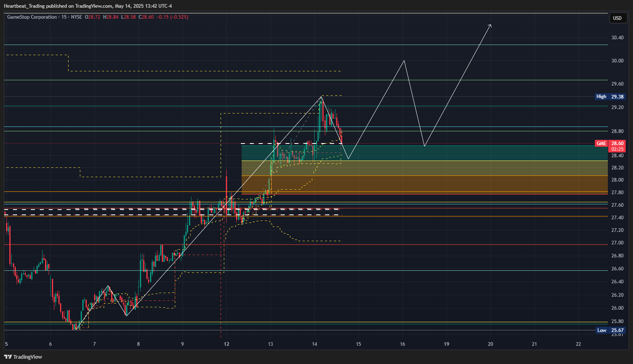This screenshot has height=364, width=633.
Task: Click the low value L28.58
Action: (x=129, y=17)
